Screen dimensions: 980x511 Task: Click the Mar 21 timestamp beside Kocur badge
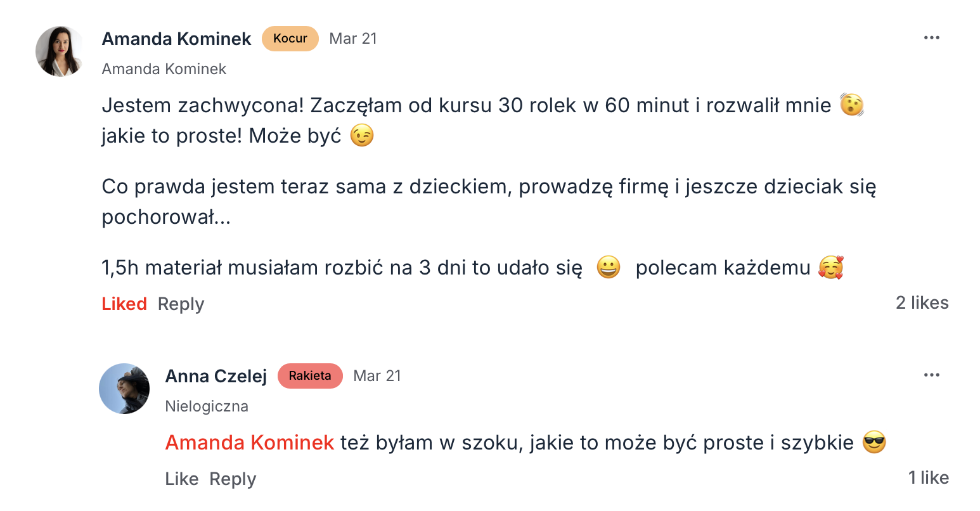coord(353,39)
